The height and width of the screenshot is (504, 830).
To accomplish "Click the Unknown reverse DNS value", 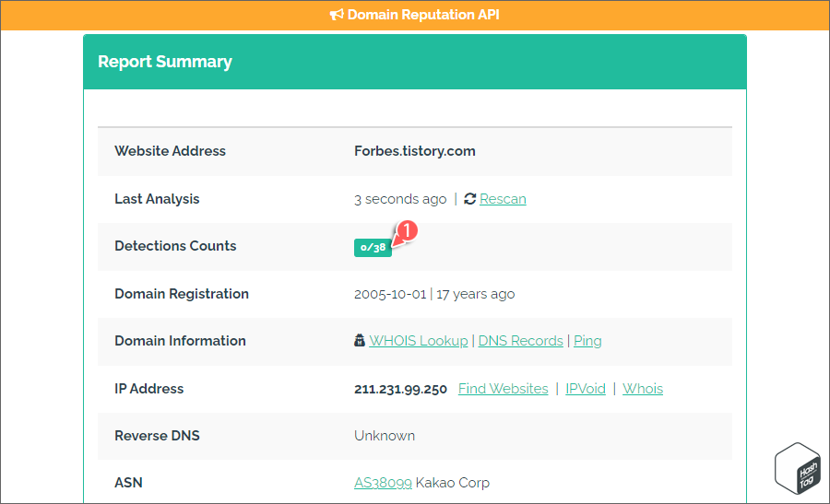I will coord(385,436).
